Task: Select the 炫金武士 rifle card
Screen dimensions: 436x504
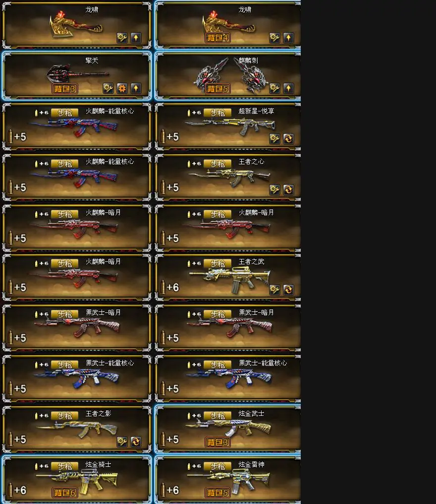Action: 228,429
